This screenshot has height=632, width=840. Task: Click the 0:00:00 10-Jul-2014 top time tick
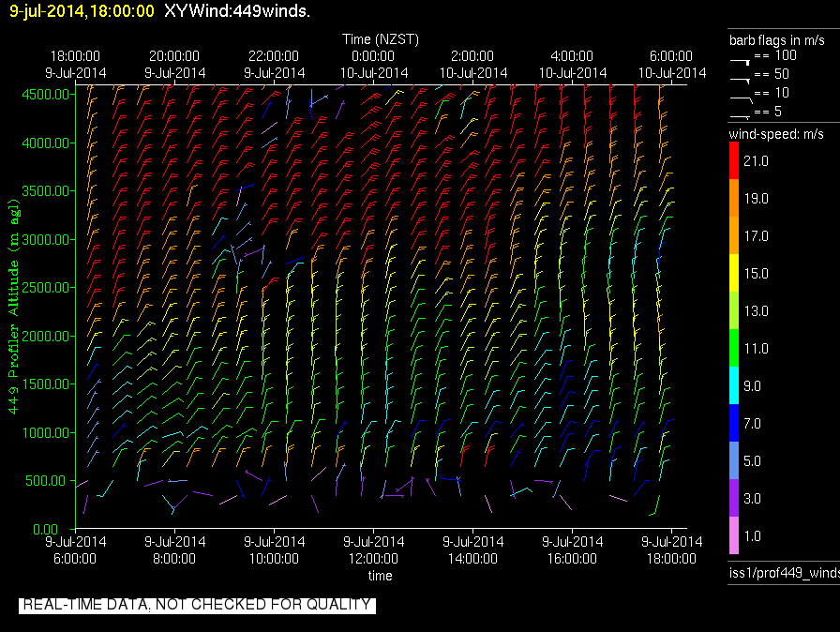(373, 64)
